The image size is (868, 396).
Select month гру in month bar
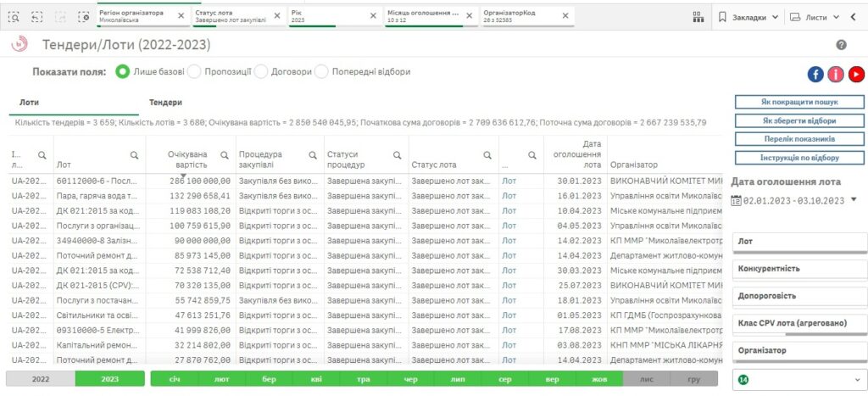693,379
